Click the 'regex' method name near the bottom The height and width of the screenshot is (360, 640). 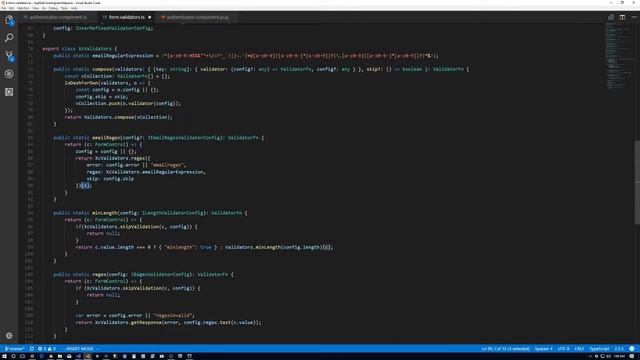tap(99, 274)
